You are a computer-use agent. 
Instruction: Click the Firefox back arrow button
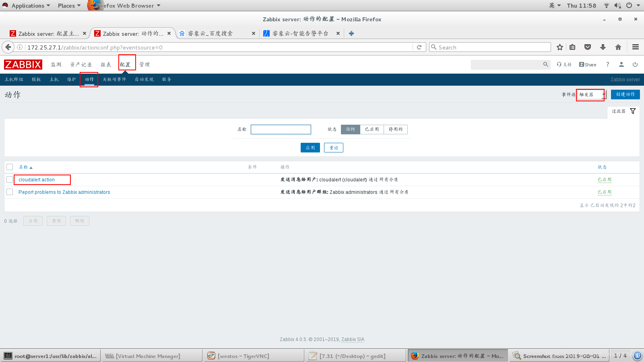8,47
